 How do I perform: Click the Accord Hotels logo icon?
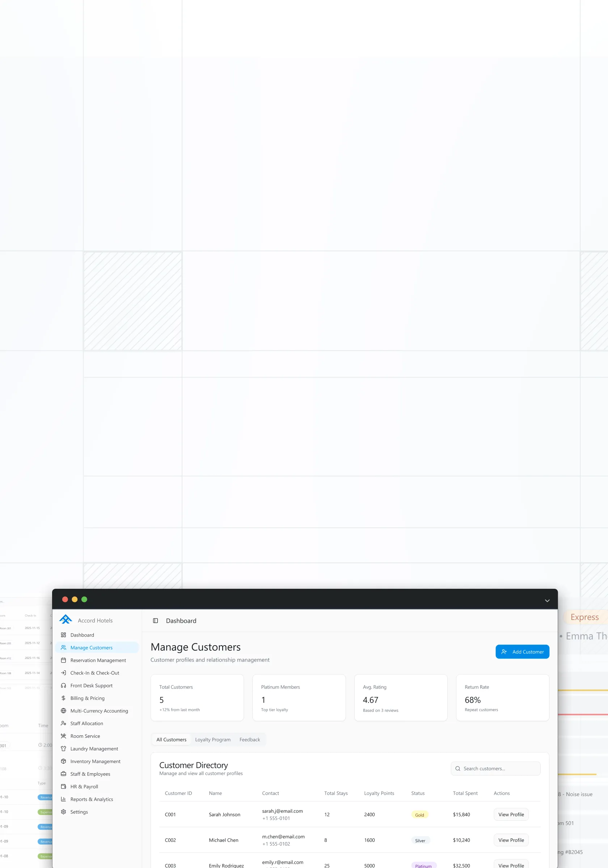pyautogui.click(x=66, y=620)
